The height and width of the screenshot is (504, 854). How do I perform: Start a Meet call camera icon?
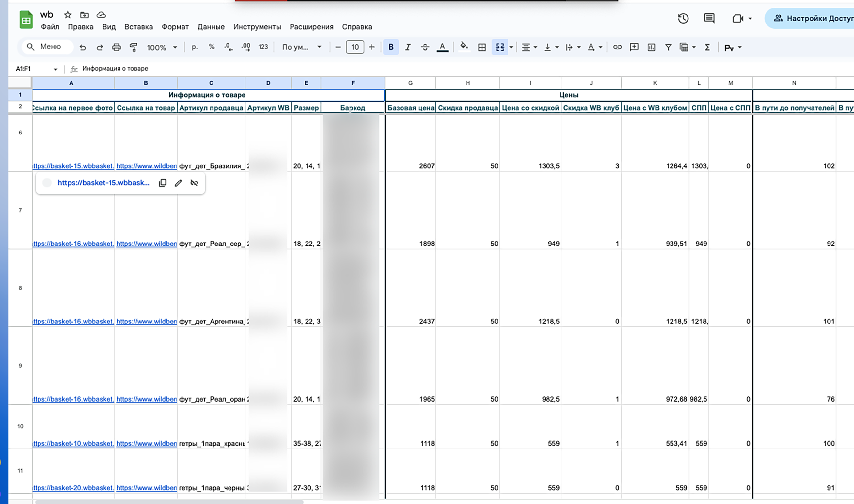pos(737,18)
